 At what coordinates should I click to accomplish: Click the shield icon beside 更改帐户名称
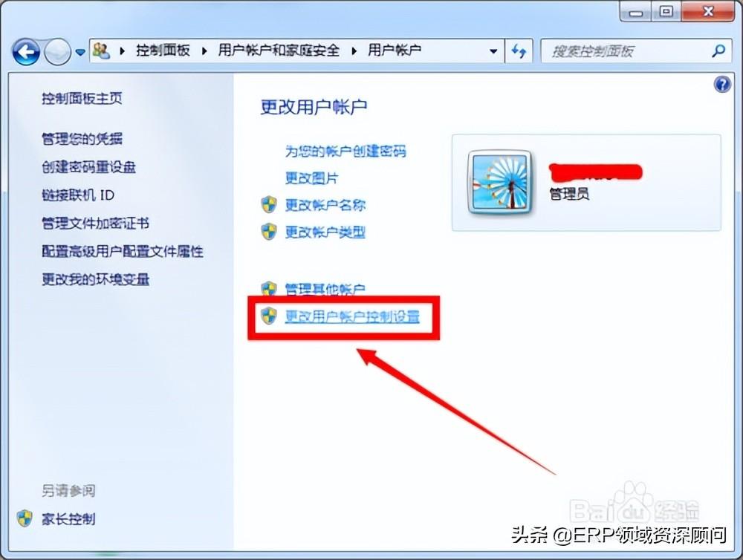[269, 205]
